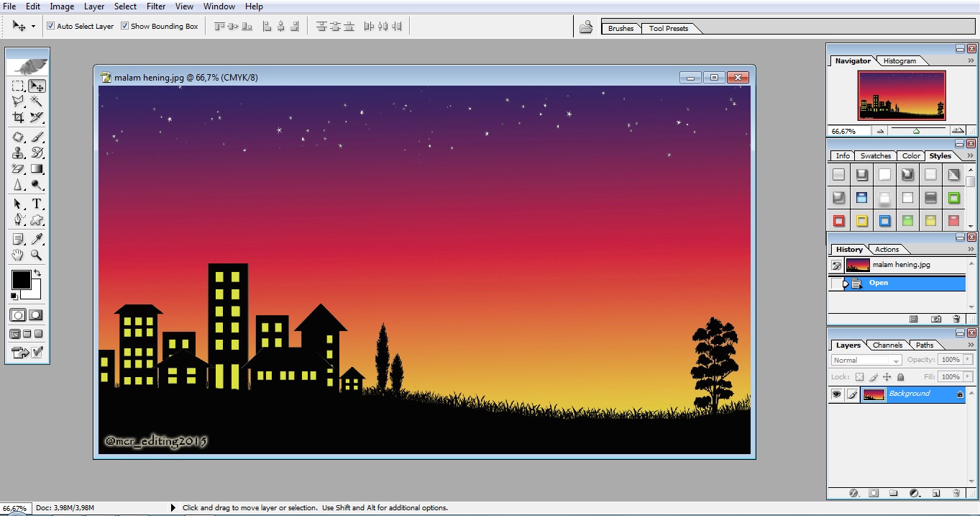Image resolution: width=980 pixels, height=516 pixels.
Task: Select the Notes tool
Action: click(18, 239)
